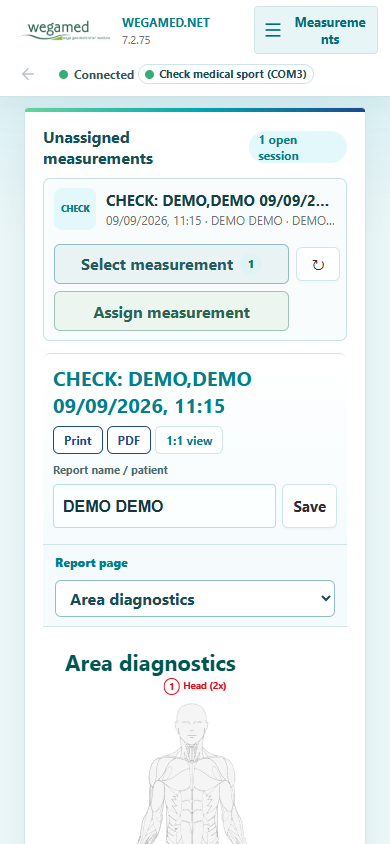This screenshot has height=844, width=390.
Task: Switch to 1:1 view
Action: [x=189, y=440]
